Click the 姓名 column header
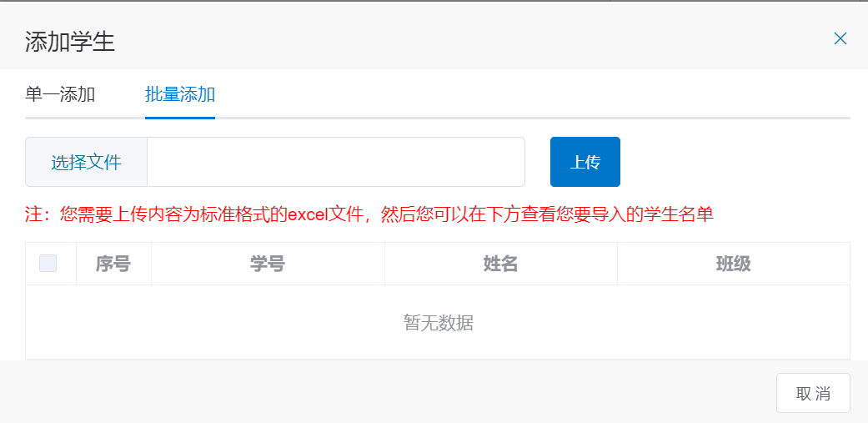Image resolution: width=868 pixels, height=423 pixels. pos(501,264)
